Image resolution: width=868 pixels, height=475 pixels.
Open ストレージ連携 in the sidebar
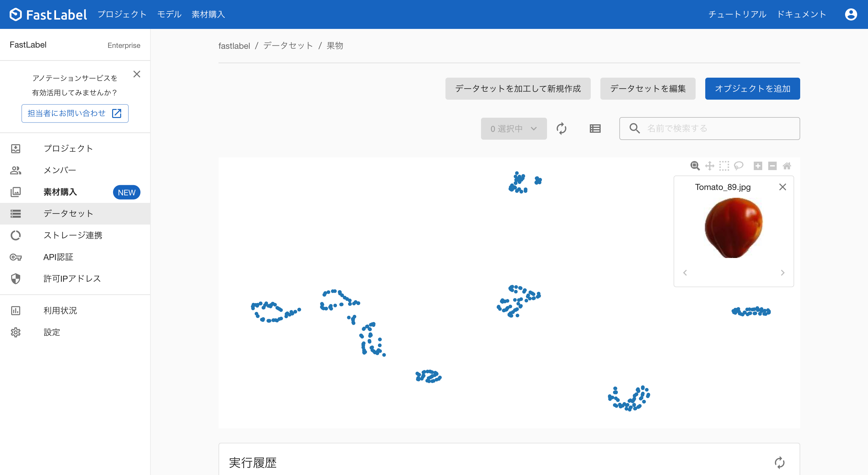coord(73,235)
